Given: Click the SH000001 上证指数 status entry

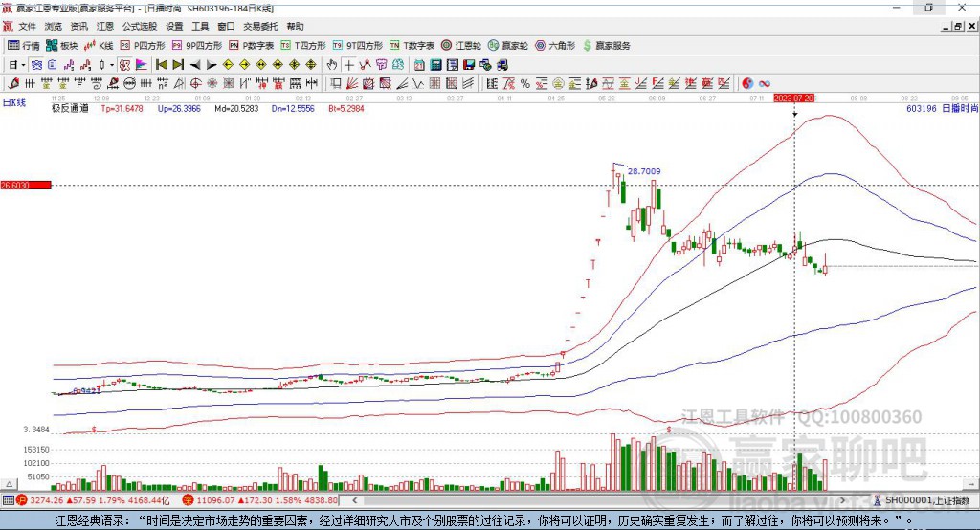Looking at the screenshot, I should point(923,500).
